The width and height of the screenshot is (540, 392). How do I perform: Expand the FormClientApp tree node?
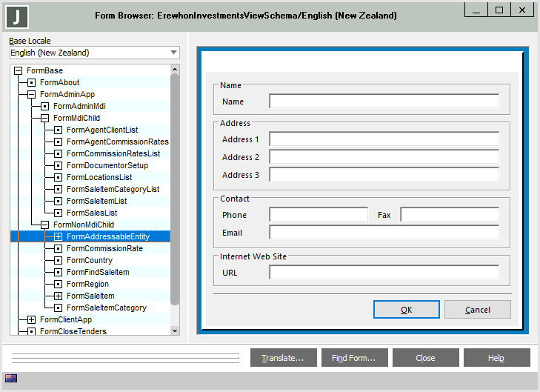31,319
